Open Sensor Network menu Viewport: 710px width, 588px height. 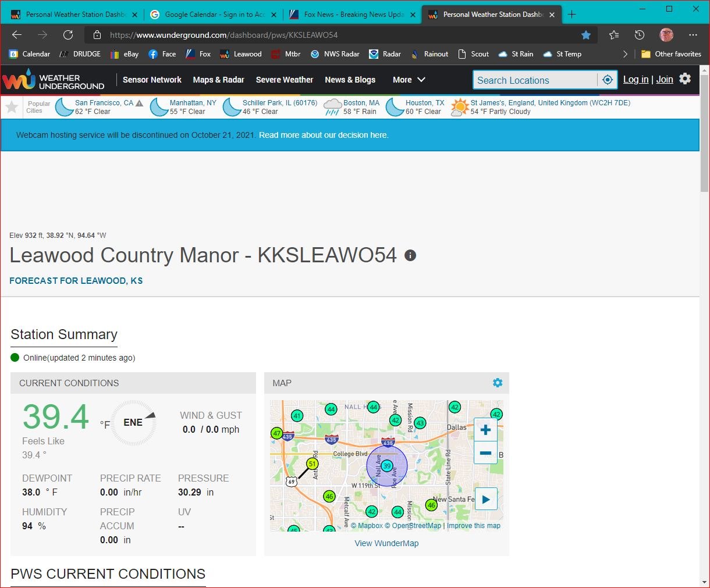click(x=152, y=80)
